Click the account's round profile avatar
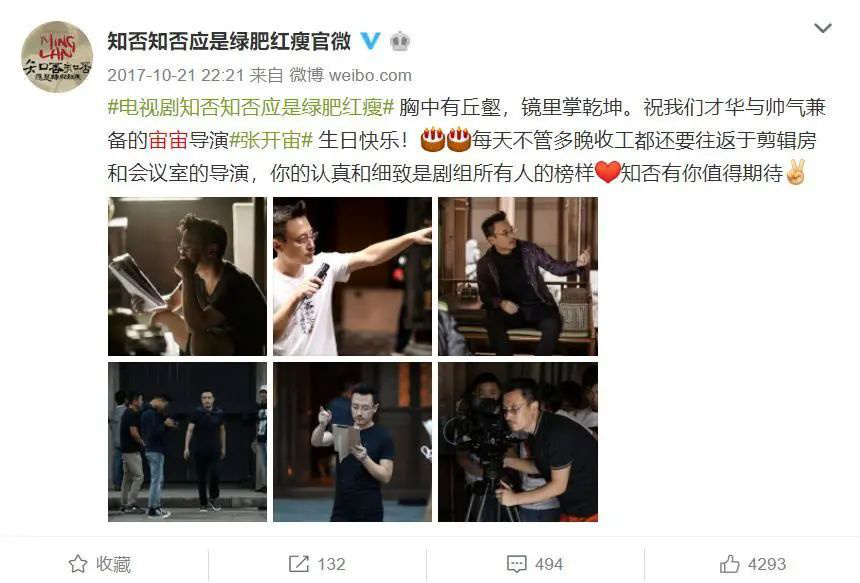Image resolution: width=860 pixels, height=583 pixels. (57, 56)
